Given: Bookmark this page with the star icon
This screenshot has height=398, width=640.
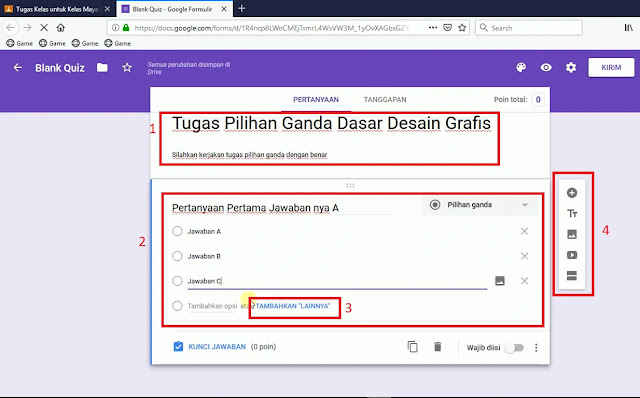Looking at the screenshot, I should coord(462,27).
